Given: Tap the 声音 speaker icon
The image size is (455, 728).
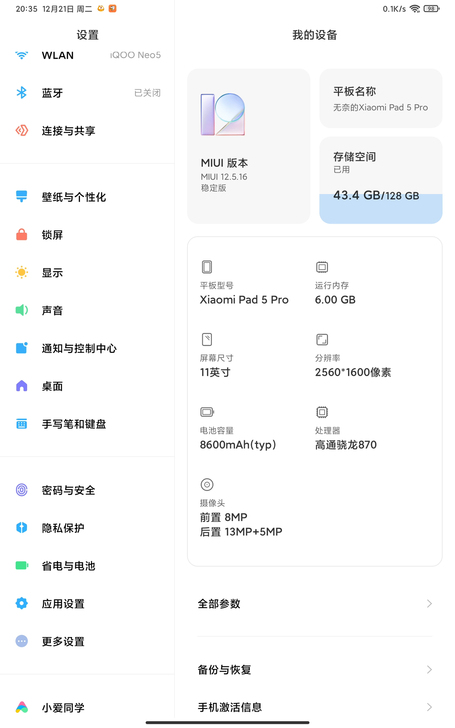Looking at the screenshot, I should [21, 310].
